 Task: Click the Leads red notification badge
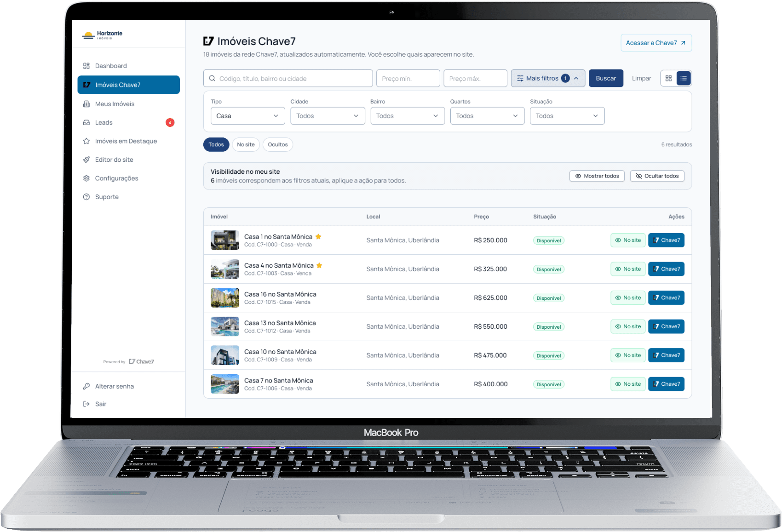(170, 122)
